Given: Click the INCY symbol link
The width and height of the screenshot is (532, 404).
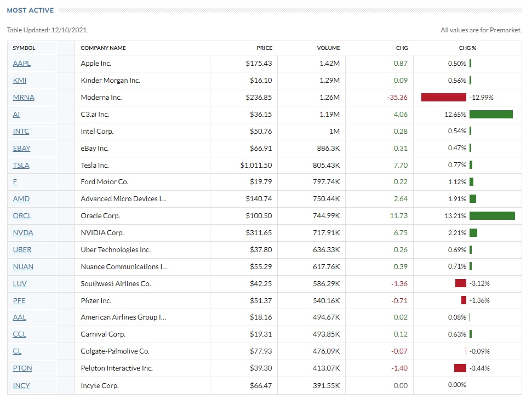Looking at the screenshot, I should pos(21,386).
